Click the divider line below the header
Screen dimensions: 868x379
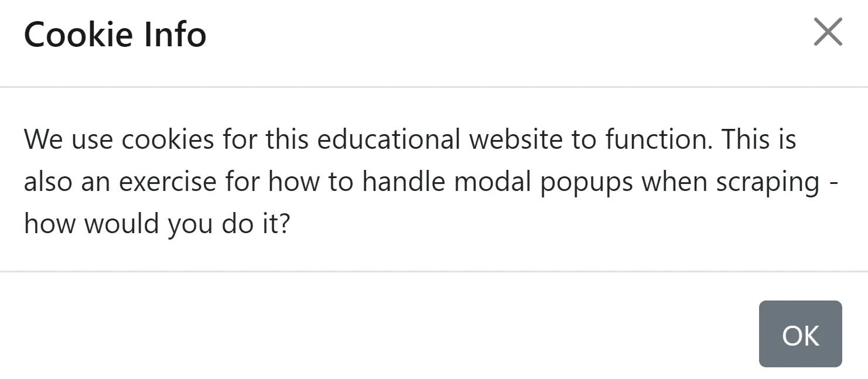(x=433, y=87)
